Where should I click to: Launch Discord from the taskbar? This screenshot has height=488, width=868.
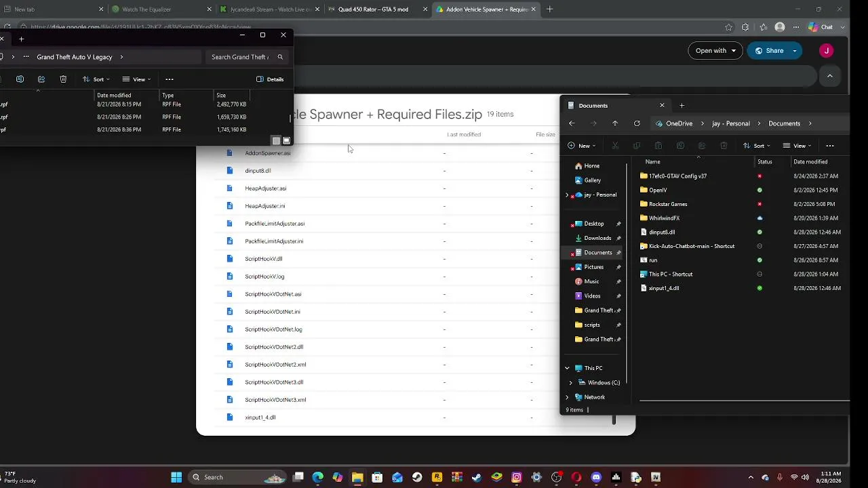(596, 477)
